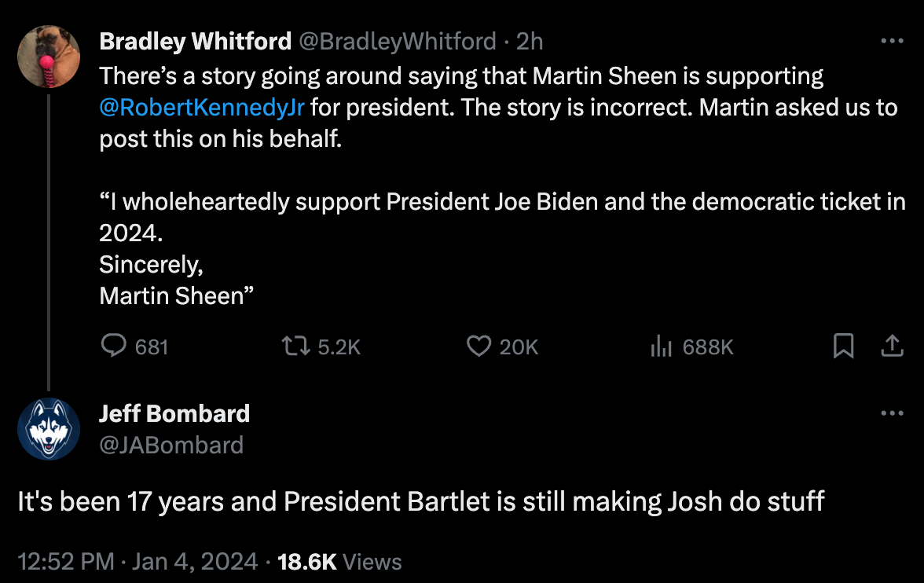The image size is (924, 583).
Task: Open the 18.6K Views count
Action: (x=339, y=562)
